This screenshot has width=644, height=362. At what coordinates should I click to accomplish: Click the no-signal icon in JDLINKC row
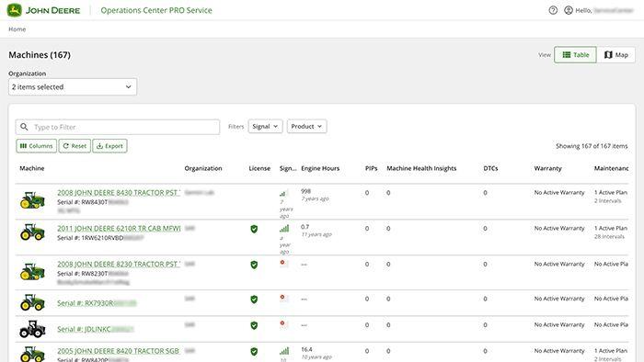click(x=283, y=324)
